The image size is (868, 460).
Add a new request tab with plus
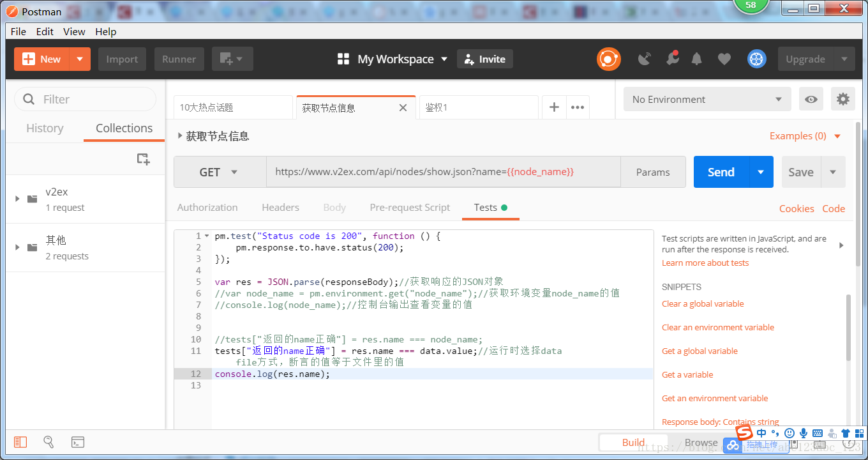coord(554,107)
